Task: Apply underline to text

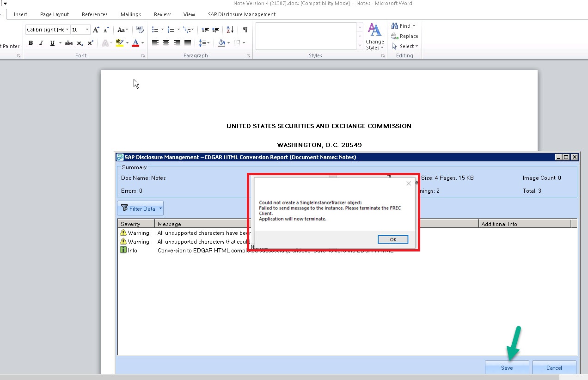Action: pos(52,43)
